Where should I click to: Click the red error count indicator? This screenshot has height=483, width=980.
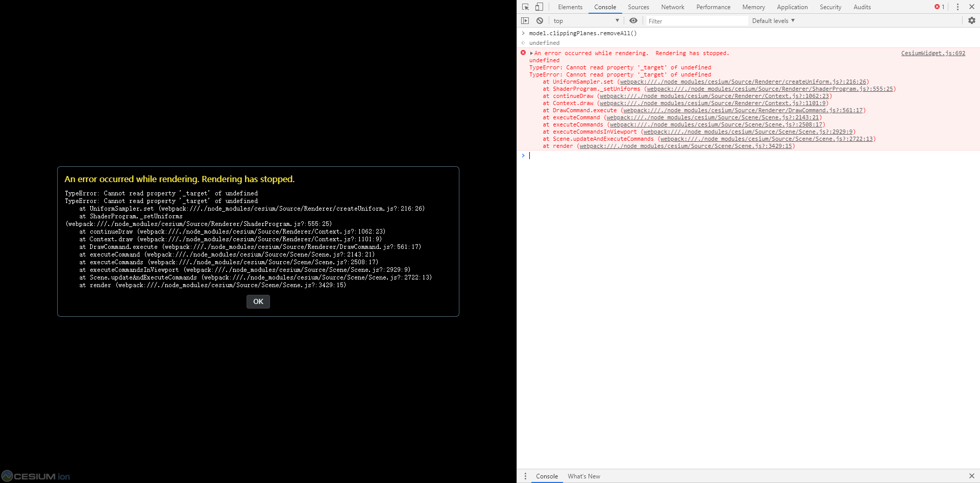[939, 7]
